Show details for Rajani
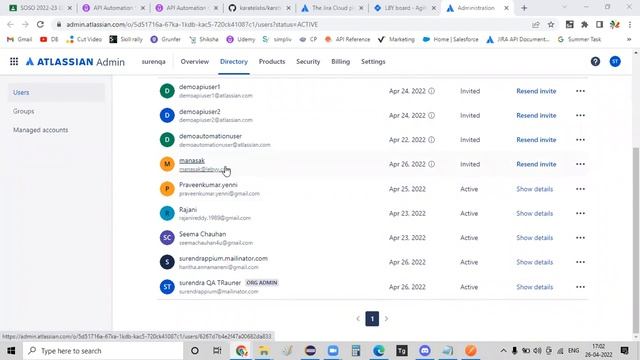Image resolution: width=640 pixels, height=360 pixels. [x=535, y=213]
